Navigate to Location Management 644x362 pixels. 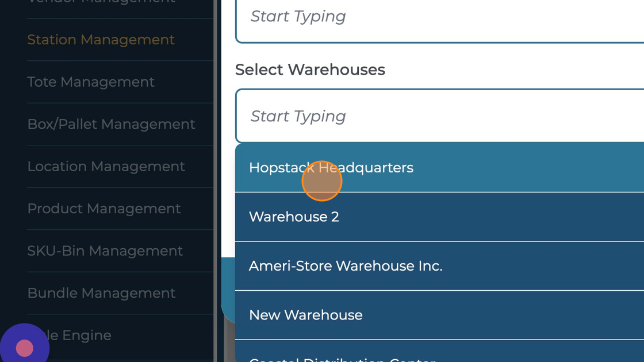pos(106,167)
